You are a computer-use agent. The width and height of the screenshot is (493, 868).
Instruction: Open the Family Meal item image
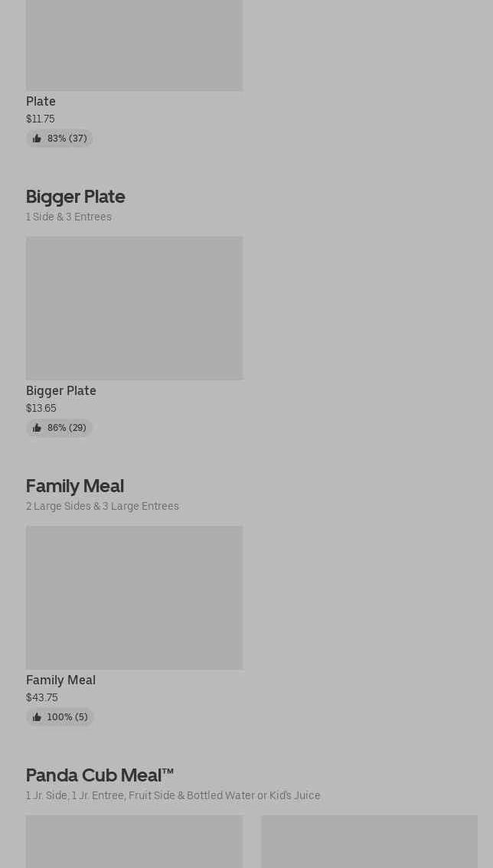tap(134, 597)
